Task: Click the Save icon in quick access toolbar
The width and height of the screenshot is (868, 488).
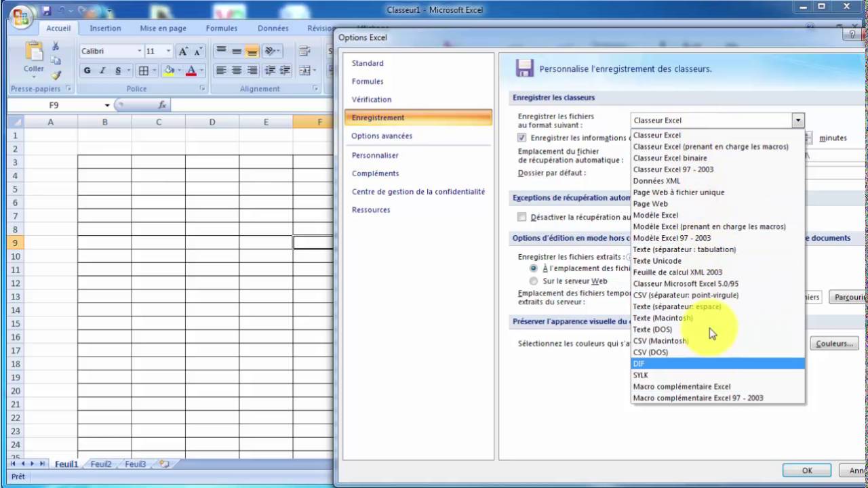Action: 46,10
